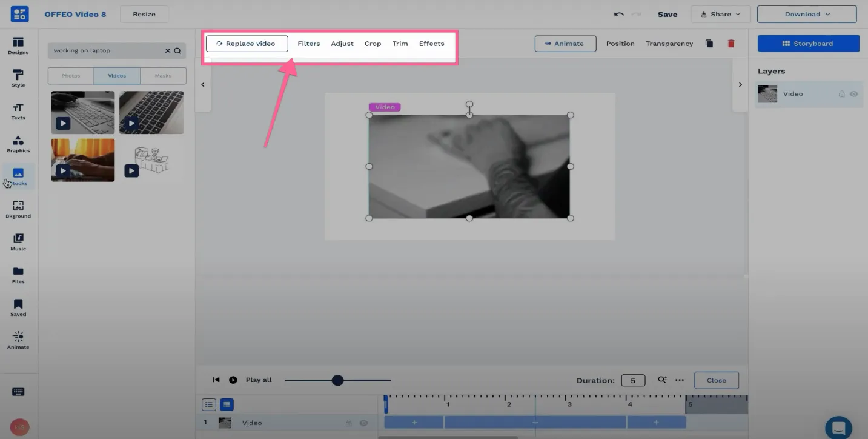Open the Bkground panel in sidebar
The image size is (868, 439).
click(x=18, y=209)
